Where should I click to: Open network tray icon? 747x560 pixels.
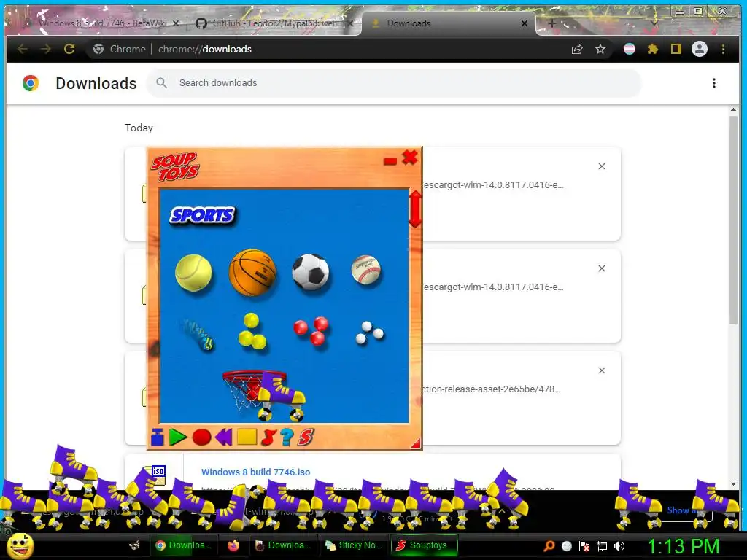point(602,546)
